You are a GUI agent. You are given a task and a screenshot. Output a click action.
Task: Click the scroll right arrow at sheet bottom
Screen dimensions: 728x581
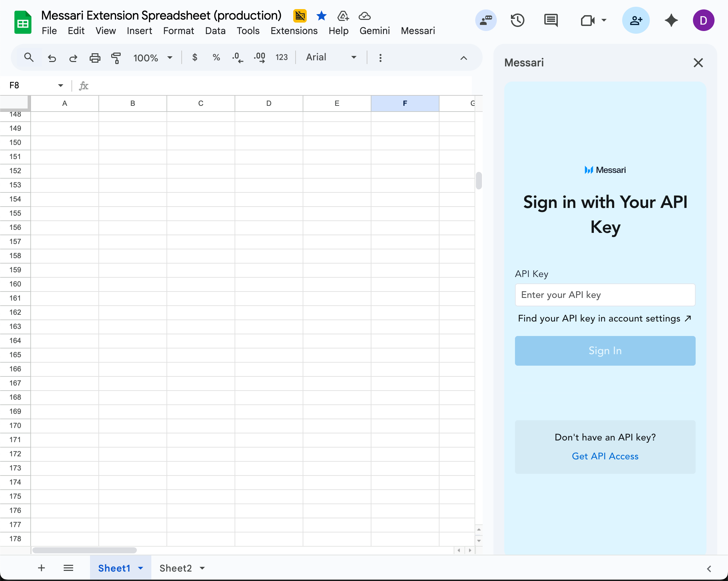[469, 550]
